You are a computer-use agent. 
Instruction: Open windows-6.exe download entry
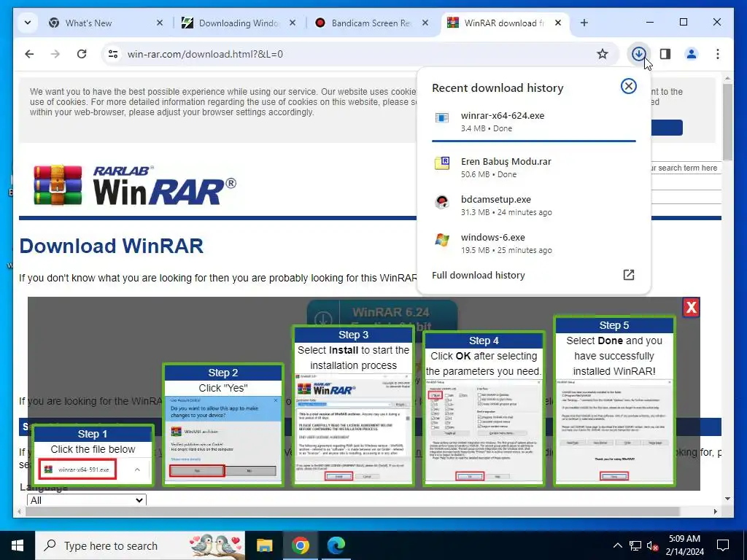point(533,244)
